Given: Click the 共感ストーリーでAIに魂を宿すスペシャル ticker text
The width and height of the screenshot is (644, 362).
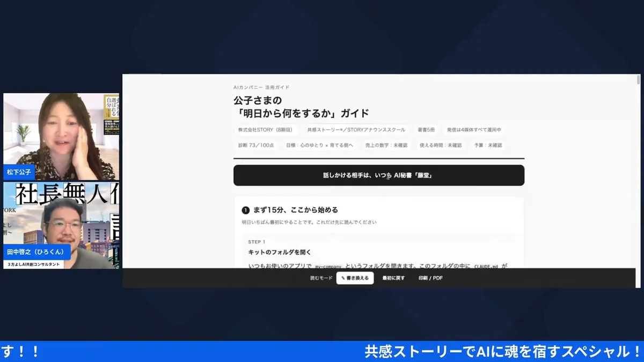Looking at the screenshot, I should tap(502, 352).
